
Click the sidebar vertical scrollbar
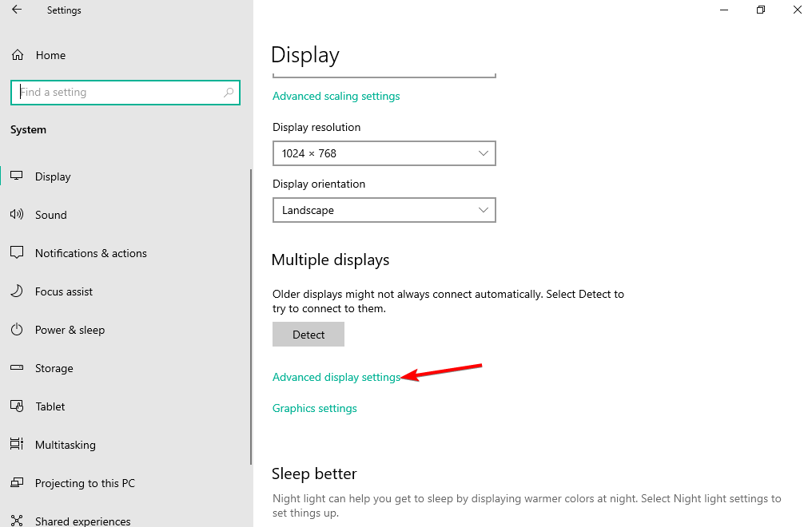click(251, 316)
